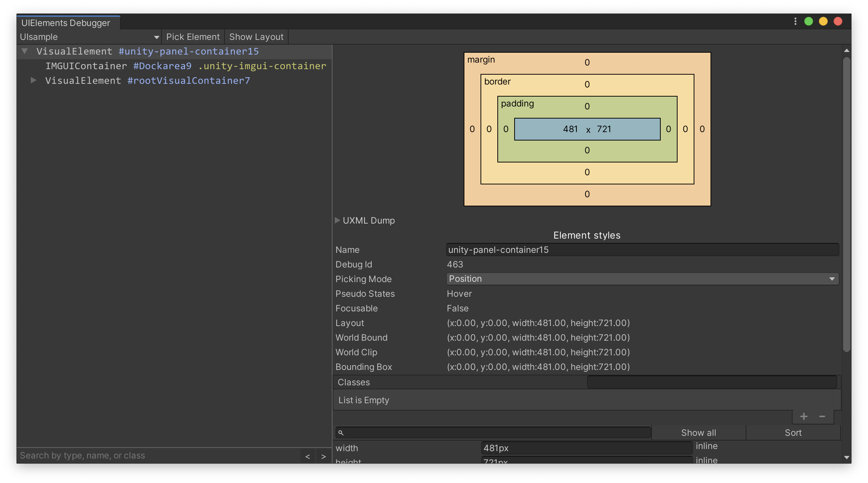Switch to the UIElements Debugger tab
868x483 pixels.
click(x=65, y=23)
